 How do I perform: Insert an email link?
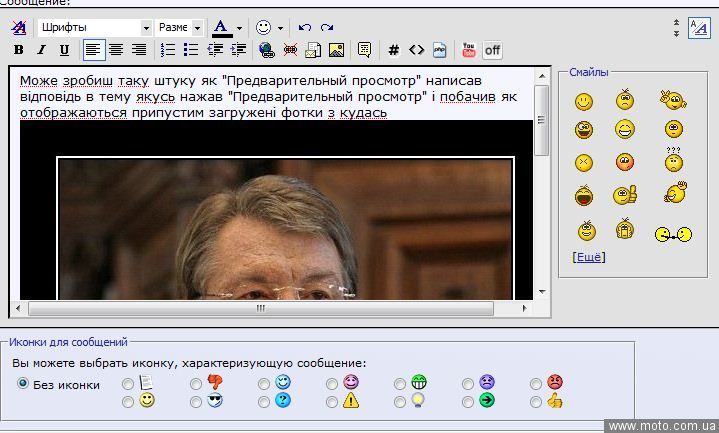click(313, 50)
